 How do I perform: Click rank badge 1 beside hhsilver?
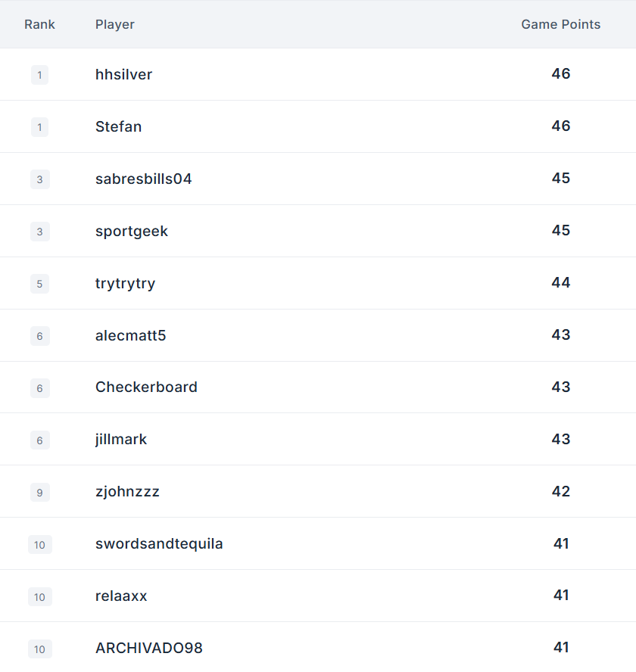tap(39, 75)
